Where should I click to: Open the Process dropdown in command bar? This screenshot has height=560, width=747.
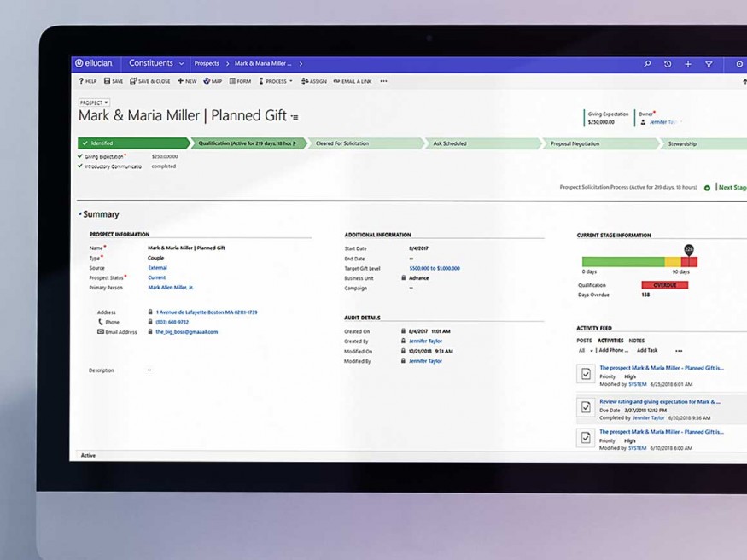click(x=276, y=81)
